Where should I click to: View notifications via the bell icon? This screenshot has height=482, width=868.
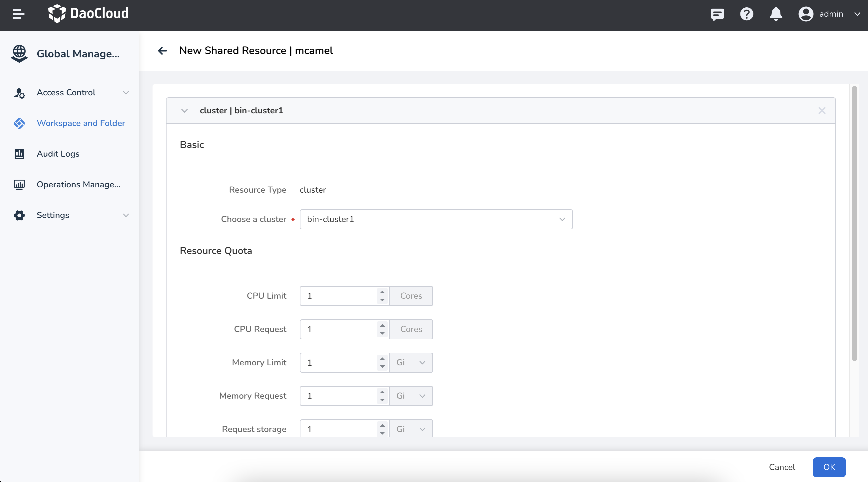(x=776, y=14)
